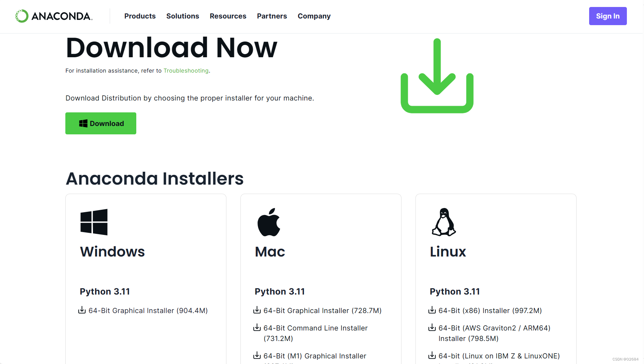Open the Partners menu

(x=272, y=16)
